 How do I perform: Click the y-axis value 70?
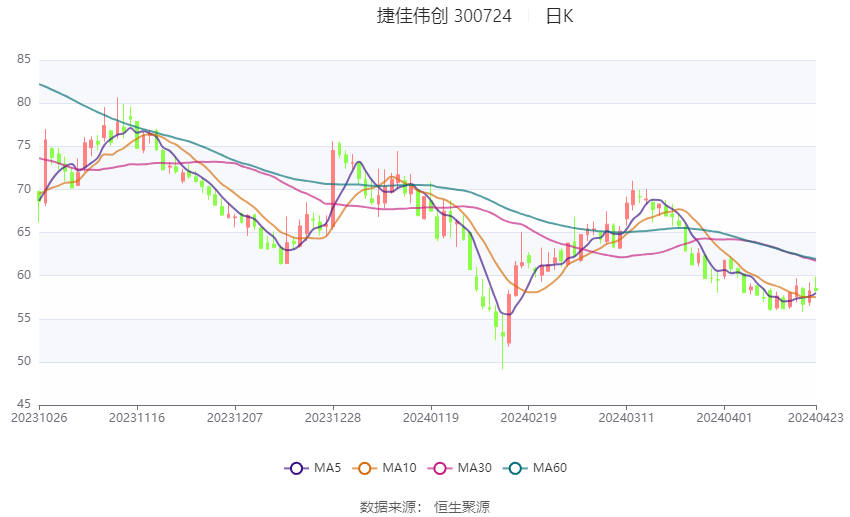pos(24,189)
